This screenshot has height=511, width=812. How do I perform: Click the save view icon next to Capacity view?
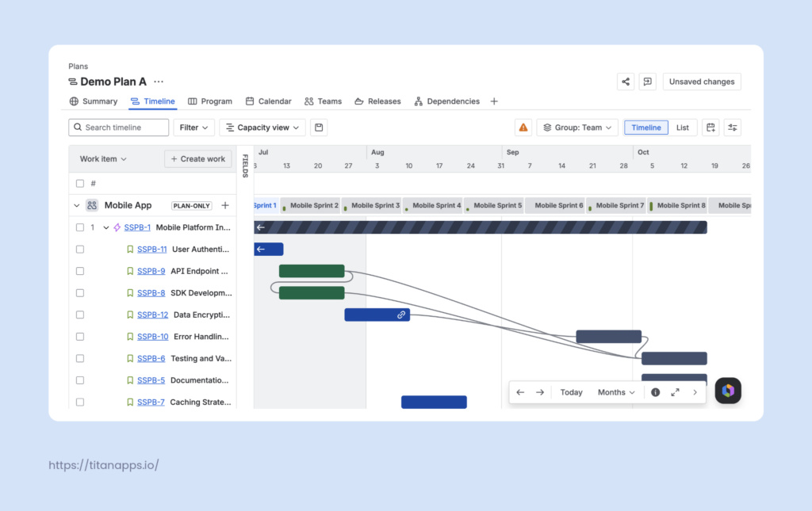(319, 128)
